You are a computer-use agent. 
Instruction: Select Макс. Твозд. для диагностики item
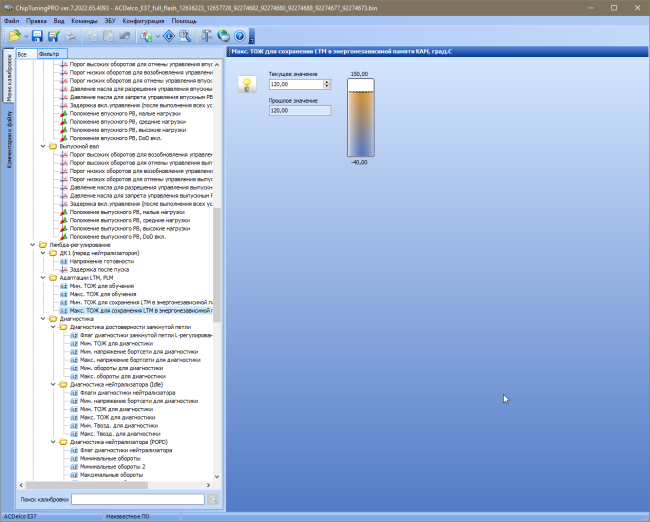coord(120,434)
